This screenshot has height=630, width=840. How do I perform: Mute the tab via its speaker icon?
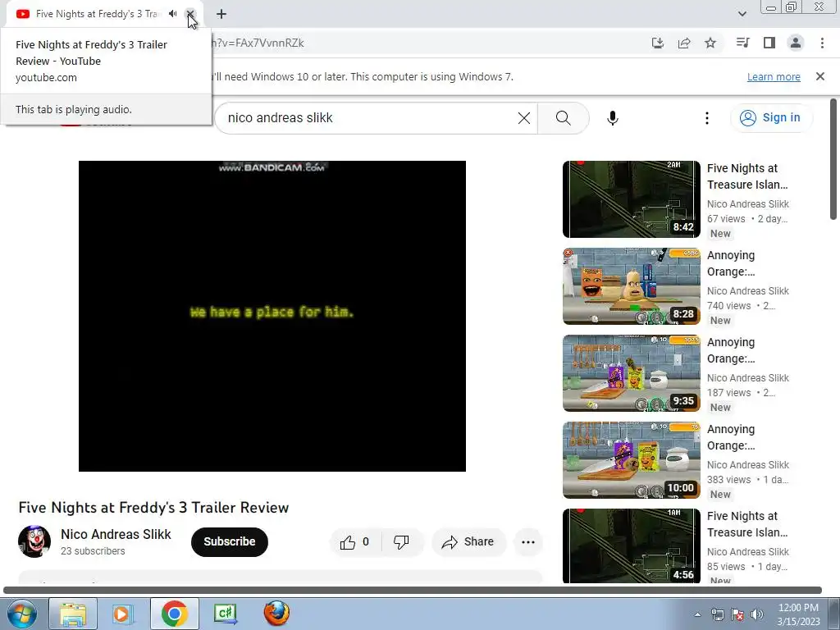click(172, 14)
